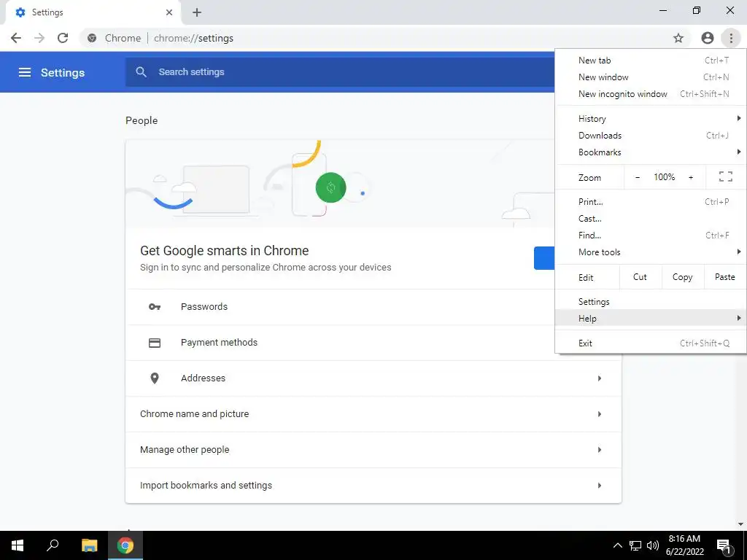Image resolution: width=747 pixels, height=560 pixels.
Task: Click the address bar URL
Action: point(193,38)
